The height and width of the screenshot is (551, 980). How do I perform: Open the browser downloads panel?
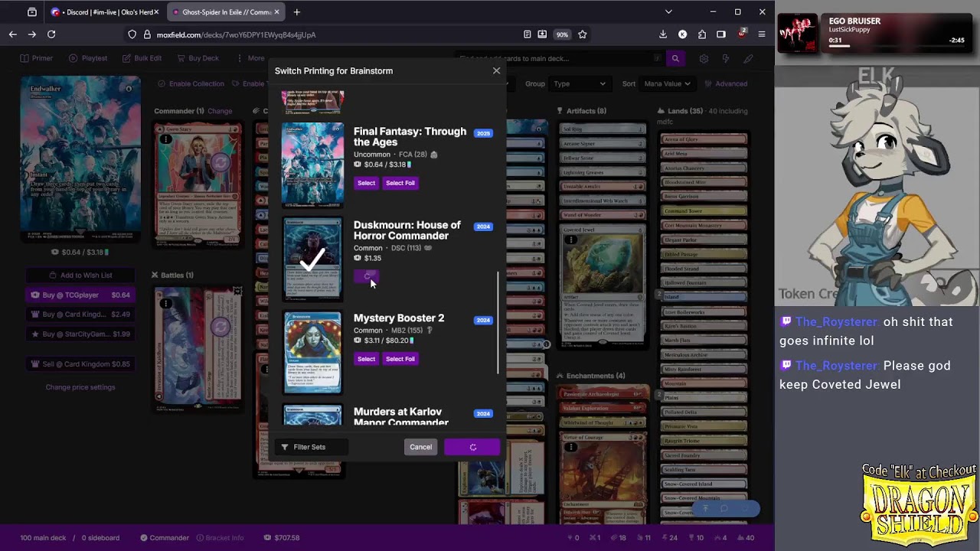click(x=663, y=34)
